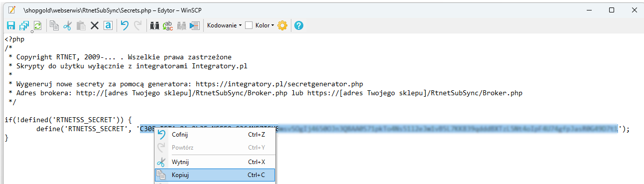Expand the Kolor color dropdown
The image size is (644, 184).
point(265,25)
